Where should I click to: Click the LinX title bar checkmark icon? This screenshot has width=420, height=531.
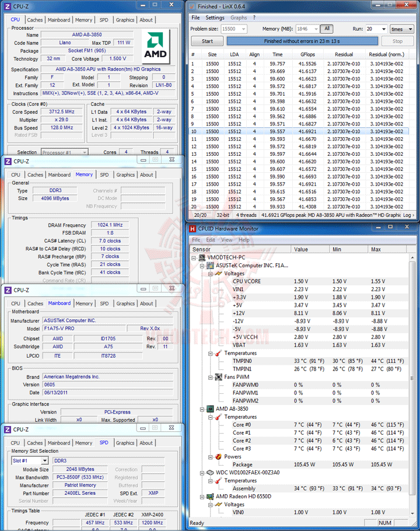pos(192,6)
